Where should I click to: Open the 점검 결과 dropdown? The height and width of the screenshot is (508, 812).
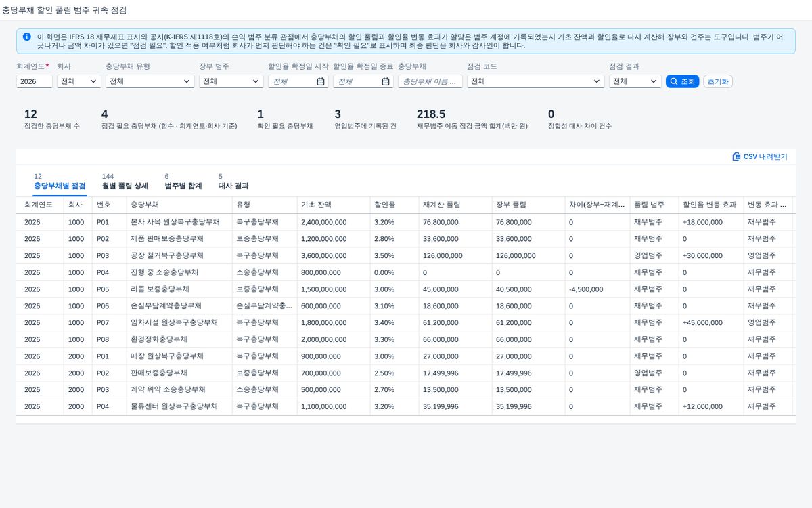pyautogui.click(x=635, y=81)
